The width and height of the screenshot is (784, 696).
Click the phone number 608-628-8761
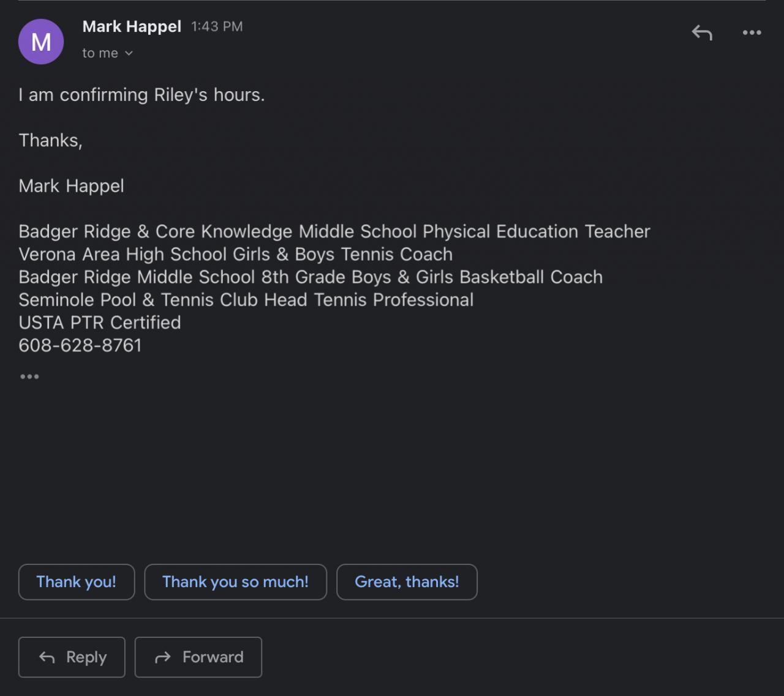pyautogui.click(x=80, y=345)
